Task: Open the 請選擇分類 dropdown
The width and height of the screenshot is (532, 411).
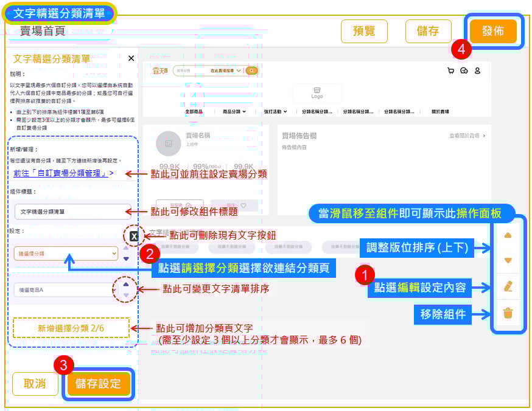Action: [x=66, y=254]
